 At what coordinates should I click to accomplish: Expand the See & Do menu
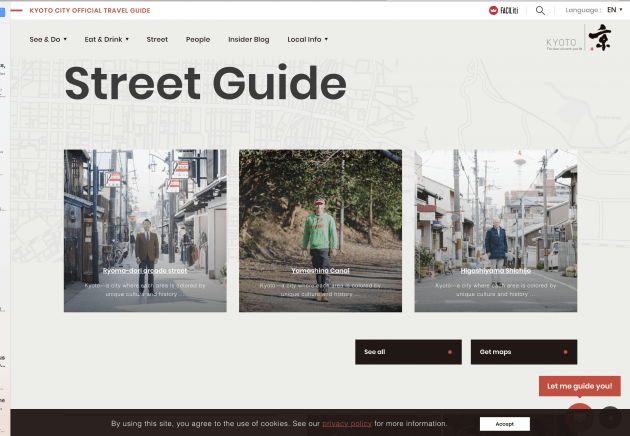coord(48,39)
